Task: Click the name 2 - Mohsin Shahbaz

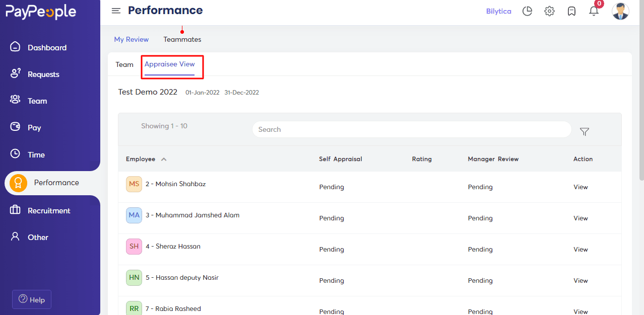Action: [175, 184]
